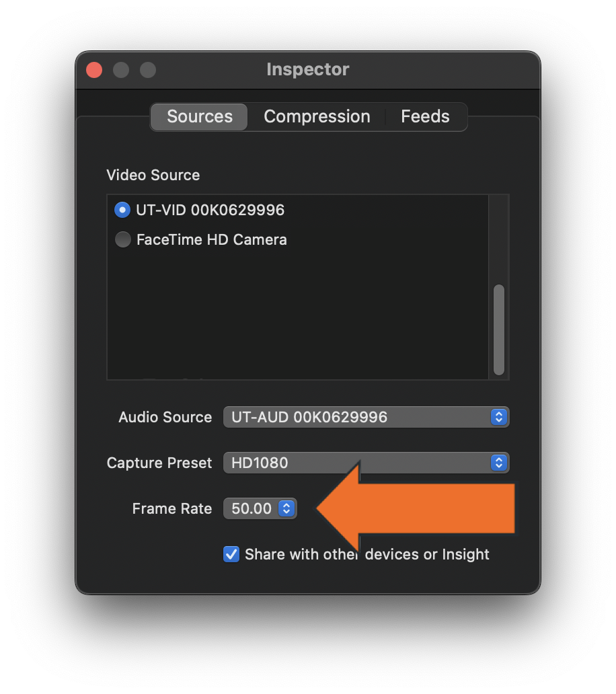Open the Capture Preset dropdown
Viewport: 616px width, 694px height.
pos(366,463)
